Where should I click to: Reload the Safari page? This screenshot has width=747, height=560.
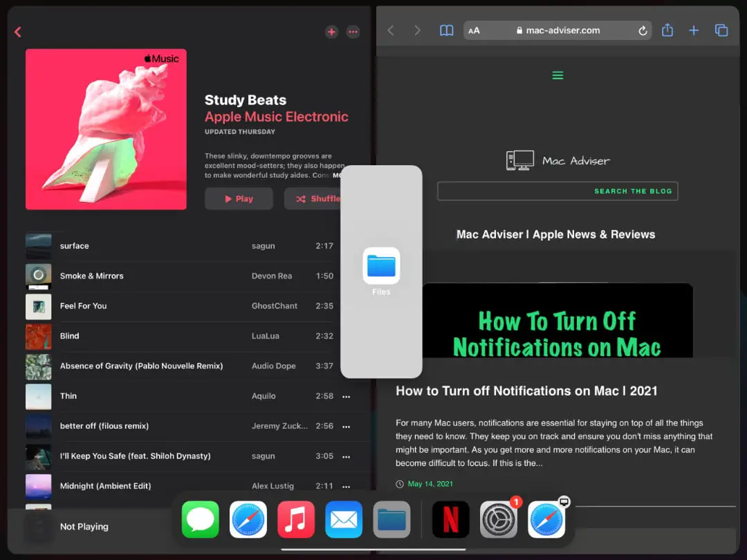click(643, 30)
